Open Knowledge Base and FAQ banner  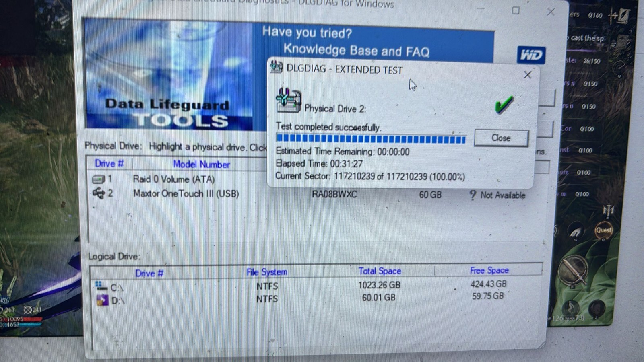(x=356, y=51)
